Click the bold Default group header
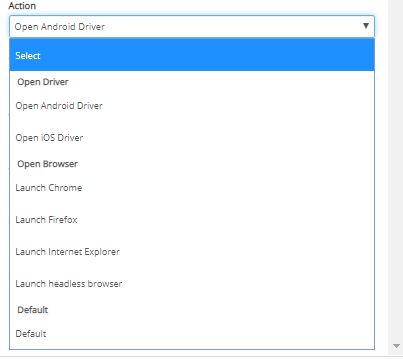The height and width of the screenshot is (361, 403). point(33,310)
